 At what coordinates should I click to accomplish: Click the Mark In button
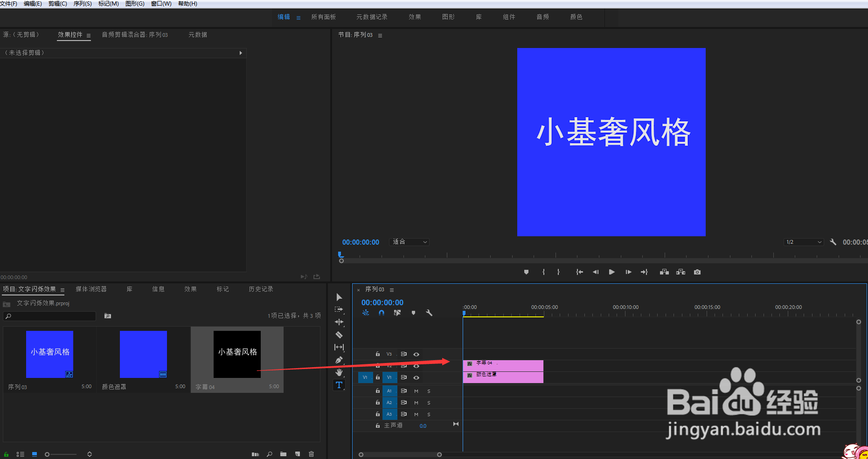(x=543, y=272)
